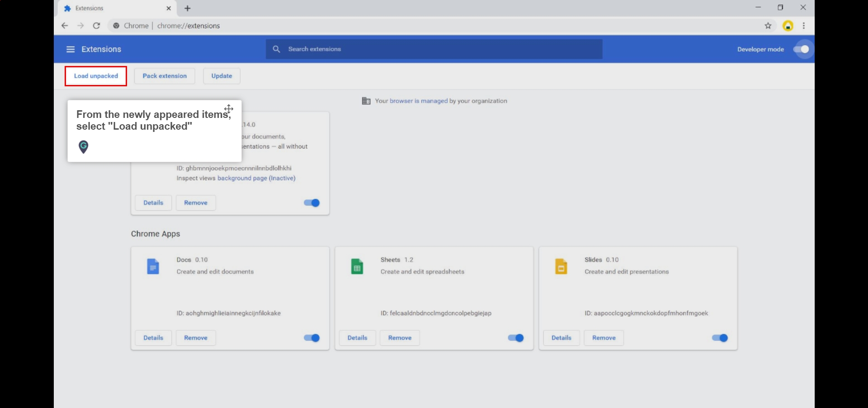Screen dimensions: 868x408
Task: Open Chrome's three-dot menu
Action: click(804, 26)
